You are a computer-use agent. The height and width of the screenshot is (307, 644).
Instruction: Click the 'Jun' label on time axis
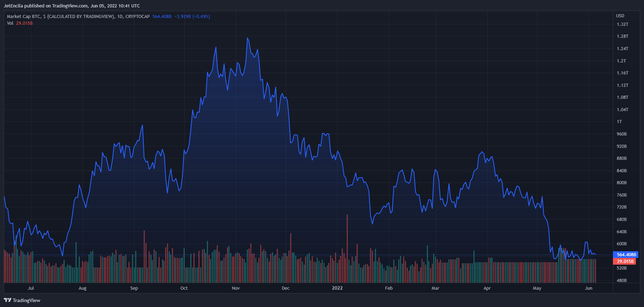pyautogui.click(x=589, y=288)
